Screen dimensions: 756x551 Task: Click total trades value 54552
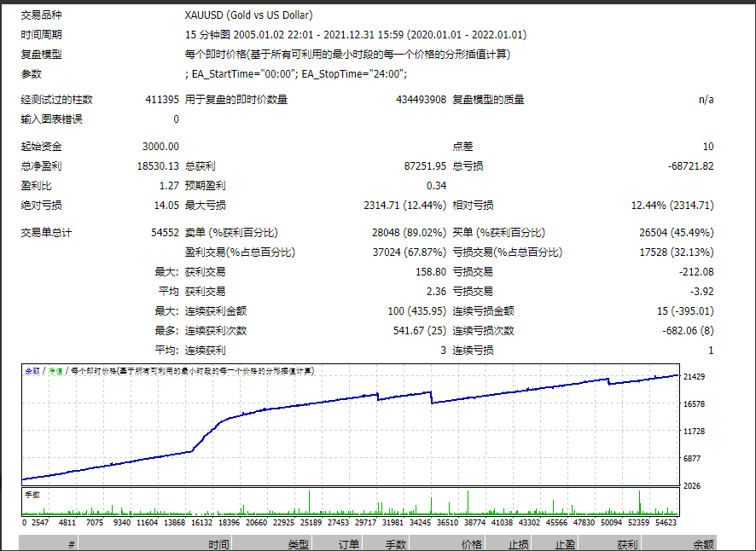pyautogui.click(x=165, y=232)
